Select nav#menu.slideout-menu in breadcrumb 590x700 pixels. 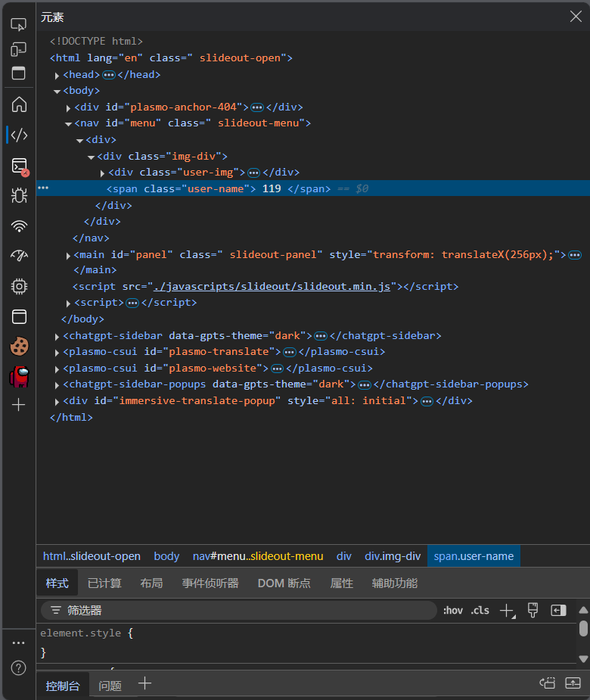click(x=258, y=556)
